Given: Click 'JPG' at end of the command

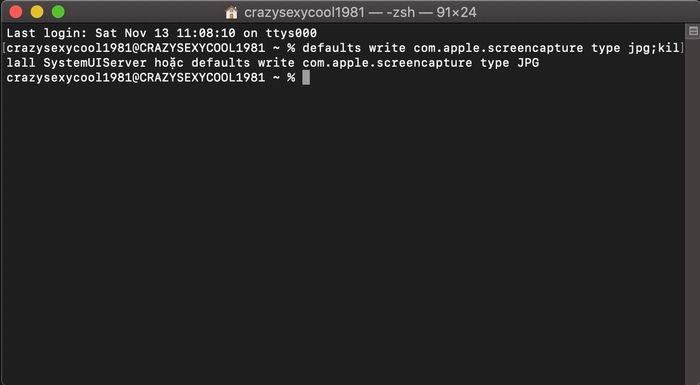Looking at the screenshot, I should click(x=528, y=63).
